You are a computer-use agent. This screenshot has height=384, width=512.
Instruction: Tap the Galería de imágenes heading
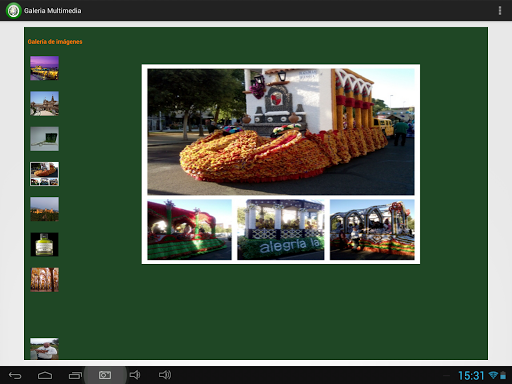click(x=55, y=42)
